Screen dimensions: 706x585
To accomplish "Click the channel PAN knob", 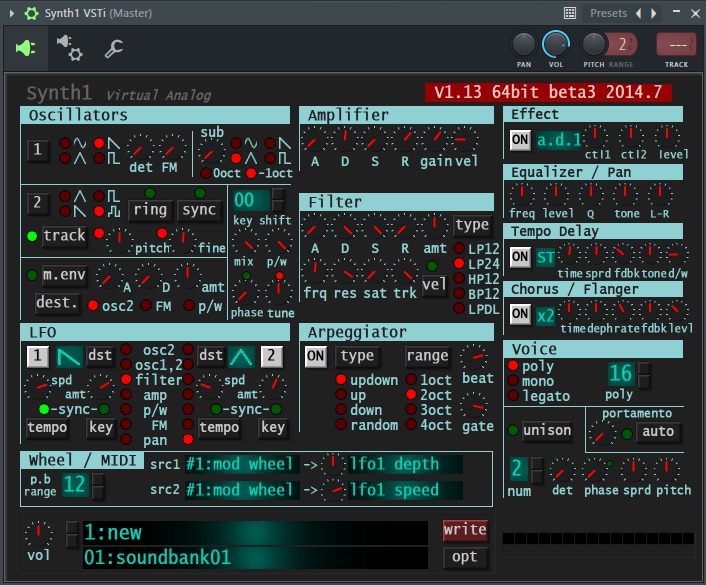I will coord(524,45).
